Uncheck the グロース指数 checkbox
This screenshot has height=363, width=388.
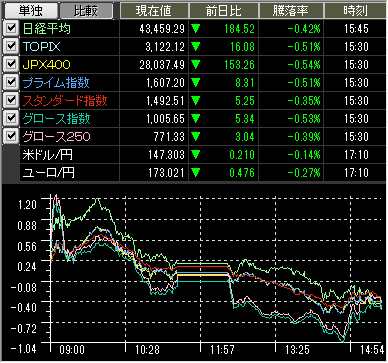11,118
